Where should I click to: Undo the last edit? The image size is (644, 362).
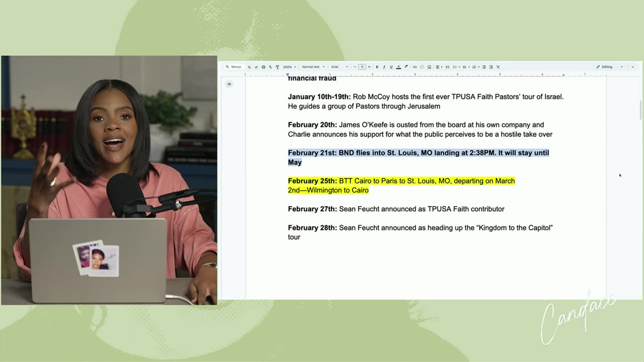click(249, 67)
